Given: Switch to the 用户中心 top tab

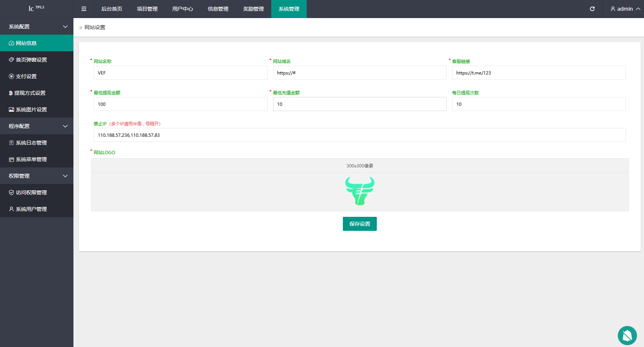Looking at the screenshot, I should point(183,9).
